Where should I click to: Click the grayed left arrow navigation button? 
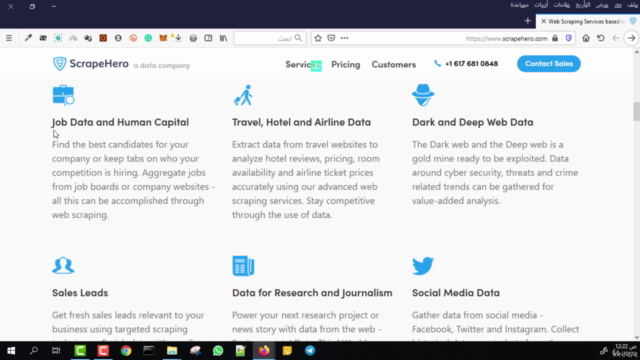[616, 38]
